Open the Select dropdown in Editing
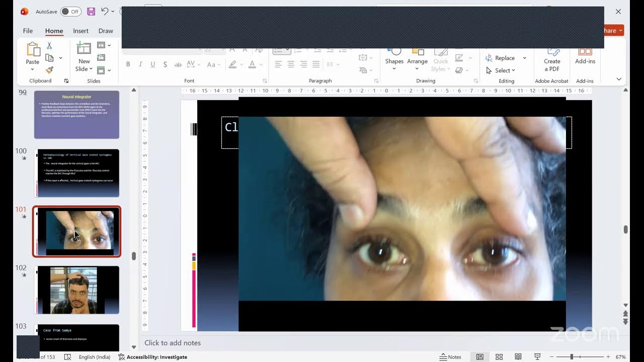Screen dimensions: 644x362 [501, 70]
